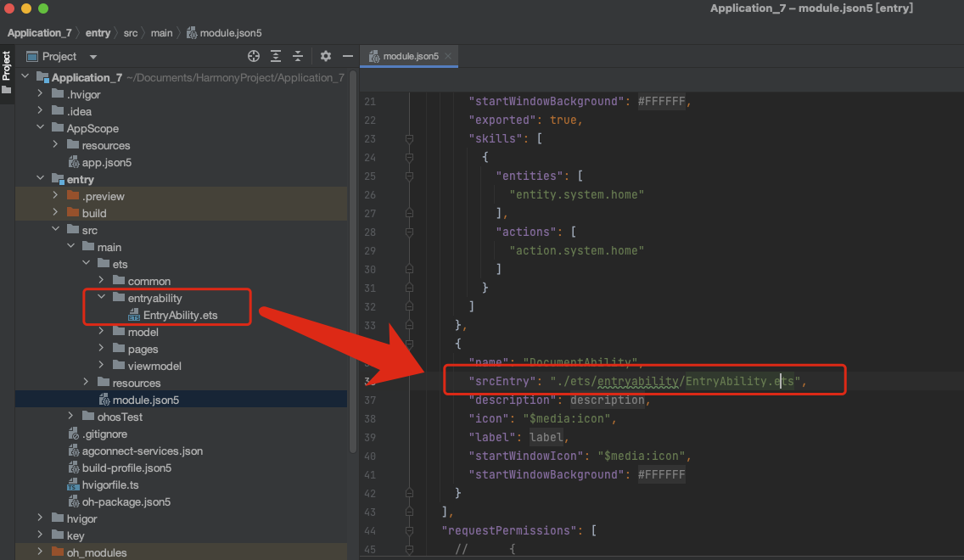Switch to the module.json5 editor tab
The height and width of the screenshot is (560, 964).
pyautogui.click(x=410, y=56)
